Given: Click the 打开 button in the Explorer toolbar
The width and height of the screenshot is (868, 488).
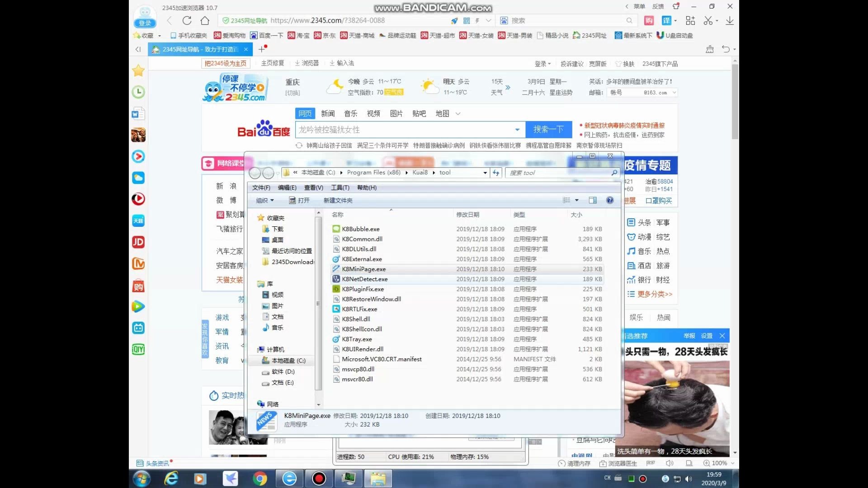Looking at the screenshot, I should (x=299, y=200).
